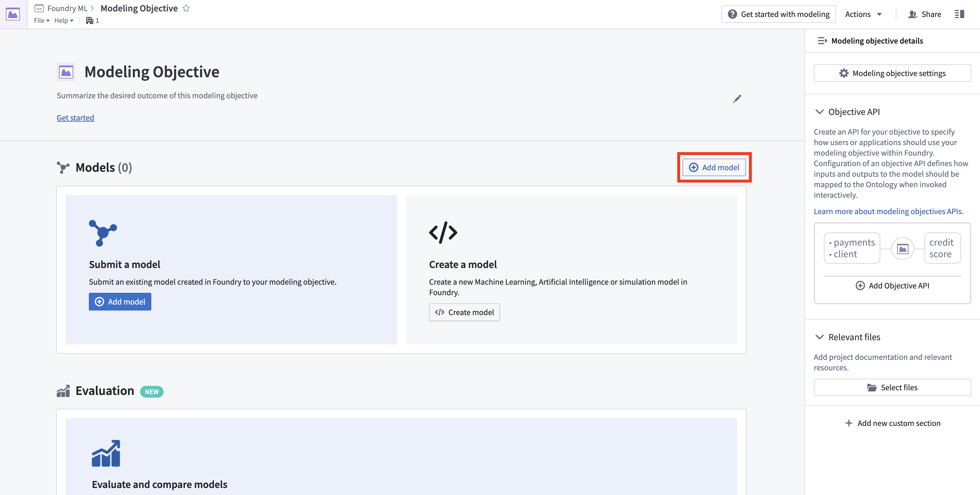
Task: Click the blue Evaluate and compare models chart icon
Action: coord(106,453)
